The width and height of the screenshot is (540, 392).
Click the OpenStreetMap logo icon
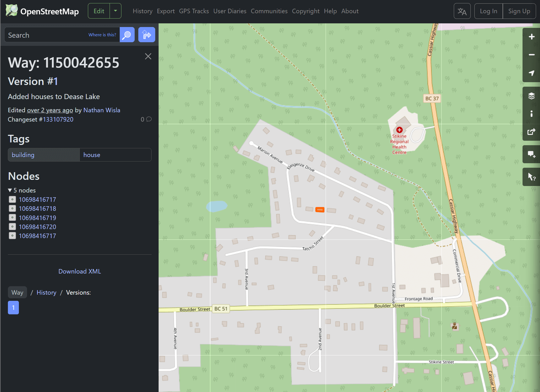point(12,11)
